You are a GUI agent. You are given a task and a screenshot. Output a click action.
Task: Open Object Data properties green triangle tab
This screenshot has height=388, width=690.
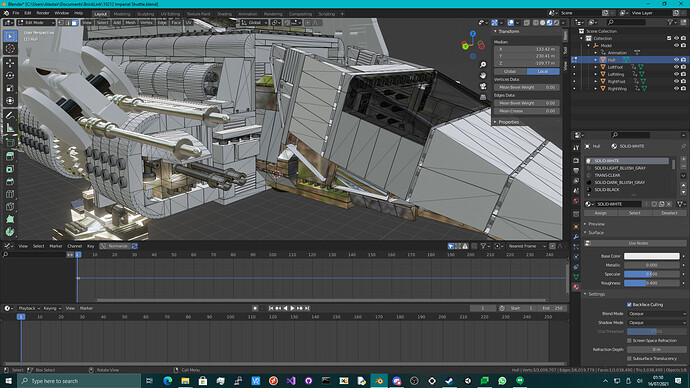(576, 277)
